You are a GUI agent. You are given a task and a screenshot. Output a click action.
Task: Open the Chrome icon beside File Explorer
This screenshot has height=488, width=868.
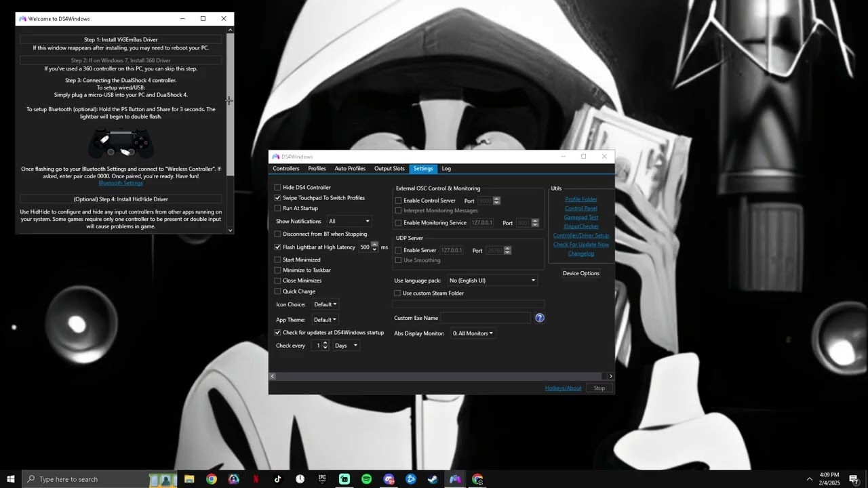(x=212, y=479)
